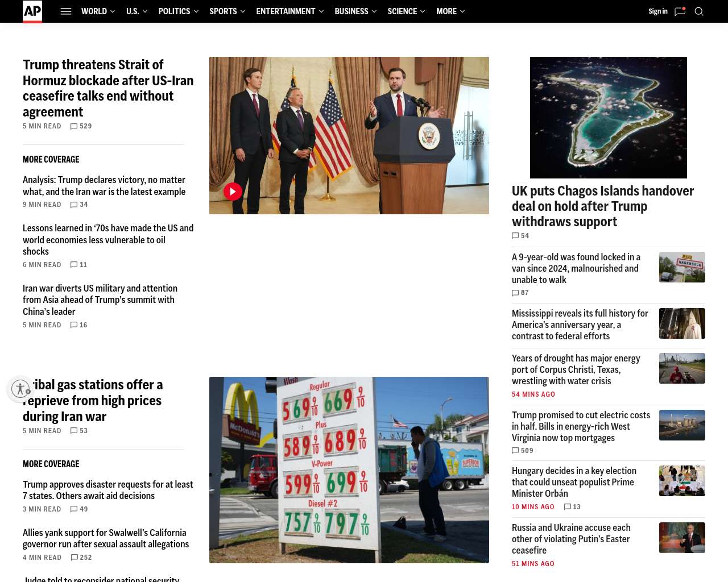728x582 pixels.
Task: Open comments on 9-year-old van story (87)
Action: click(520, 293)
